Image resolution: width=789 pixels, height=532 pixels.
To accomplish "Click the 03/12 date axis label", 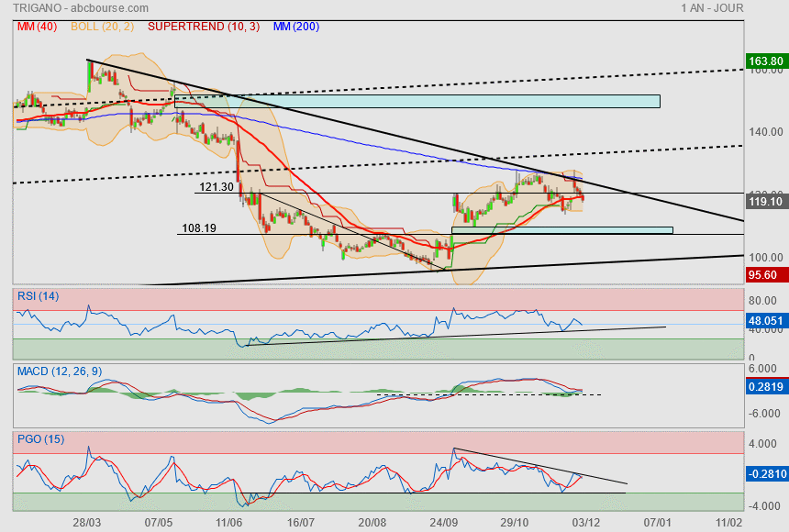I will pyautogui.click(x=585, y=523).
